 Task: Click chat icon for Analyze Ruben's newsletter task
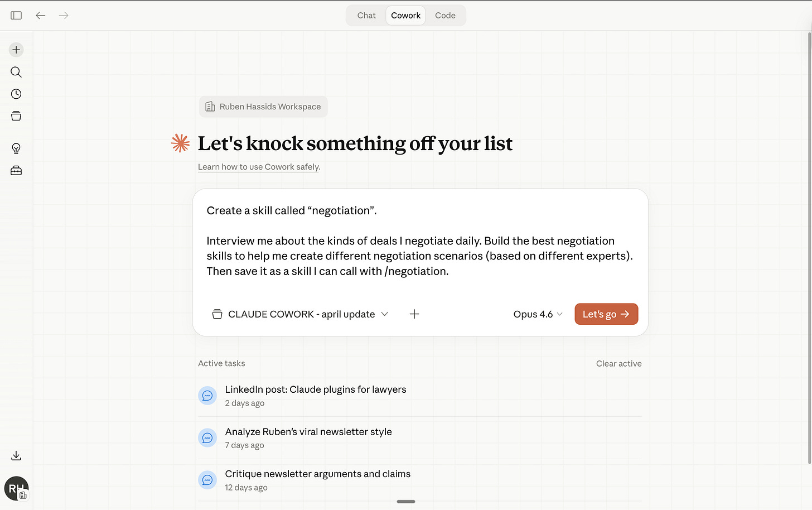207,438
